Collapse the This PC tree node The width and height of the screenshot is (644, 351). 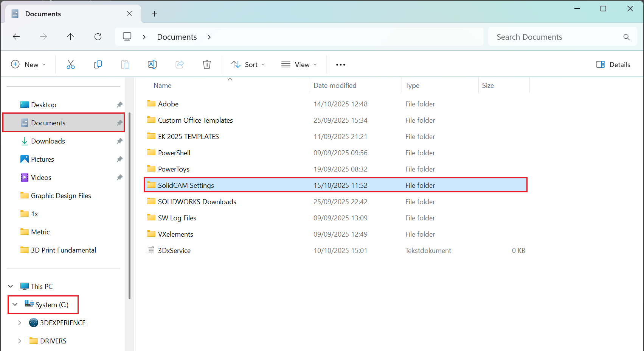11,286
